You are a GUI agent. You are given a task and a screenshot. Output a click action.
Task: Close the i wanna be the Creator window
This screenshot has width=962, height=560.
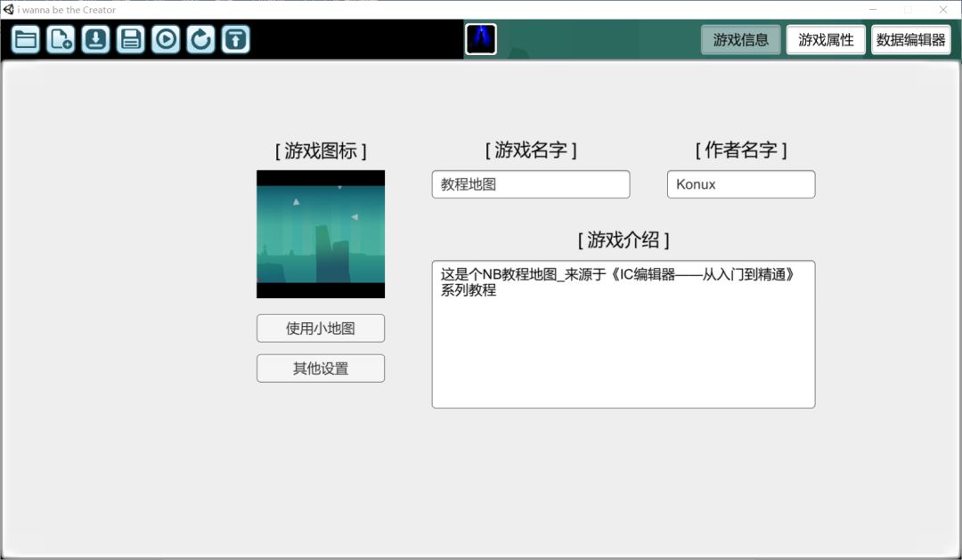click(943, 10)
